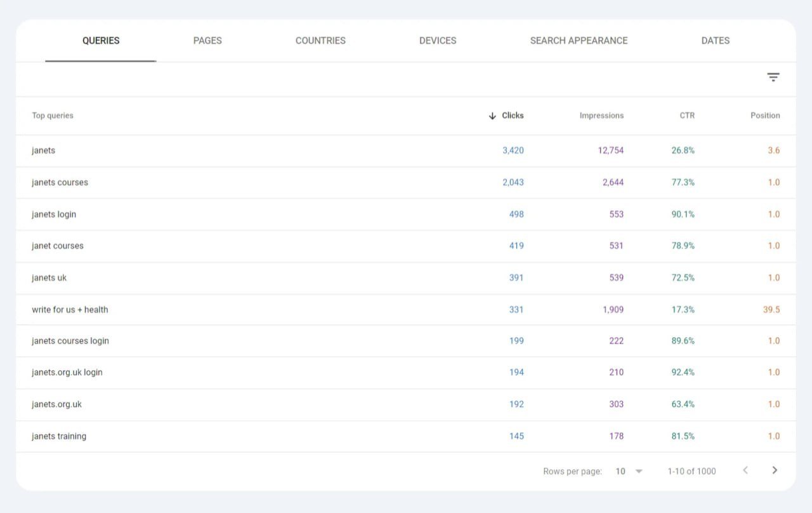Click the 39.5 position value
812x513 pixels.
tap(771, 309)
